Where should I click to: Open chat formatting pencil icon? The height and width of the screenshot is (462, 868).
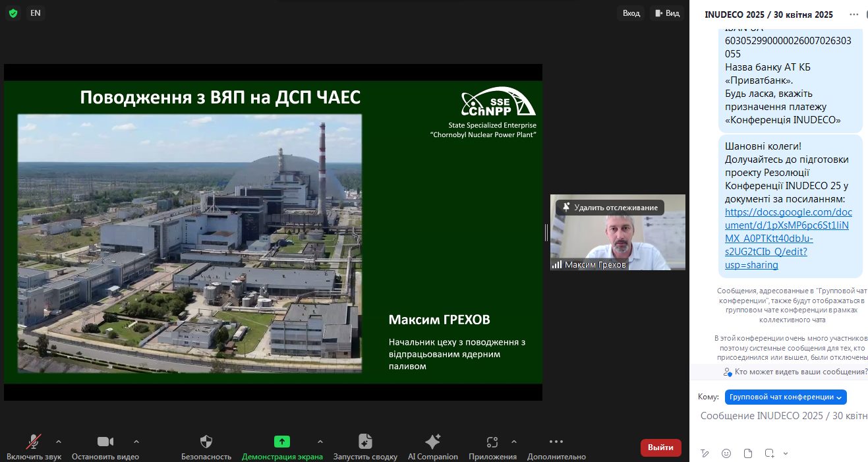[705, 453]
